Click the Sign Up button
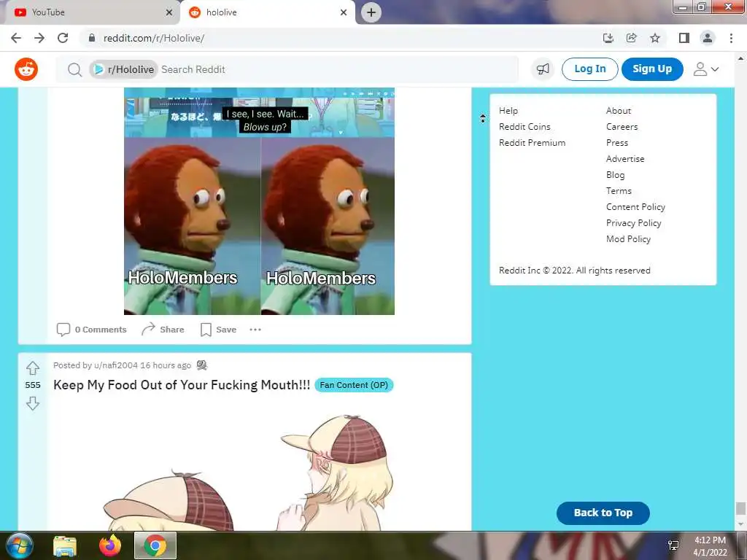Screen dimensions: 747x560 click(x=651, y=69)
